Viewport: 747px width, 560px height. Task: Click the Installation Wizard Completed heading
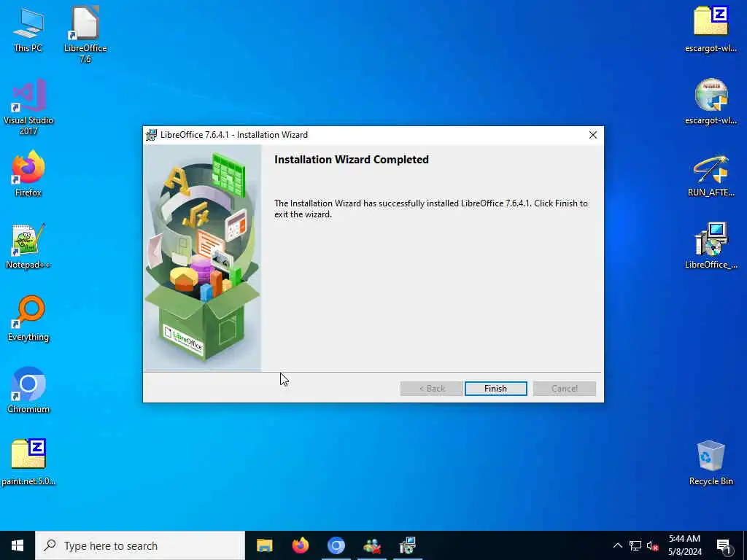tap(352, 160)
